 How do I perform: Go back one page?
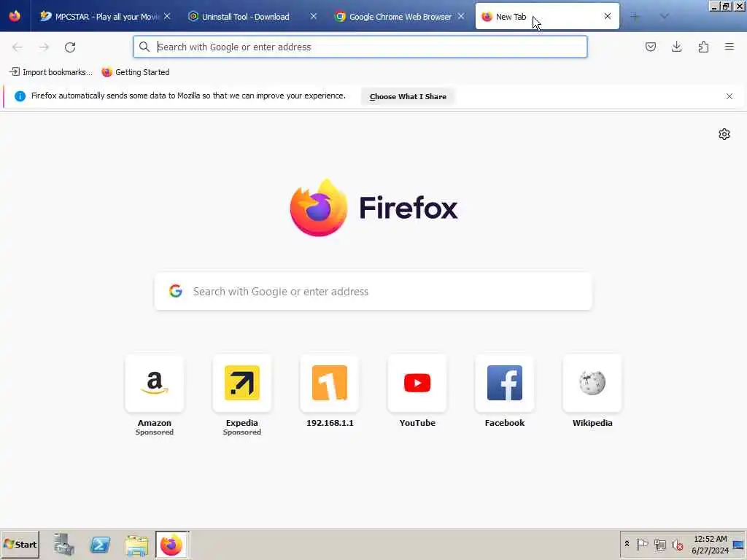[x=18, y=47]
